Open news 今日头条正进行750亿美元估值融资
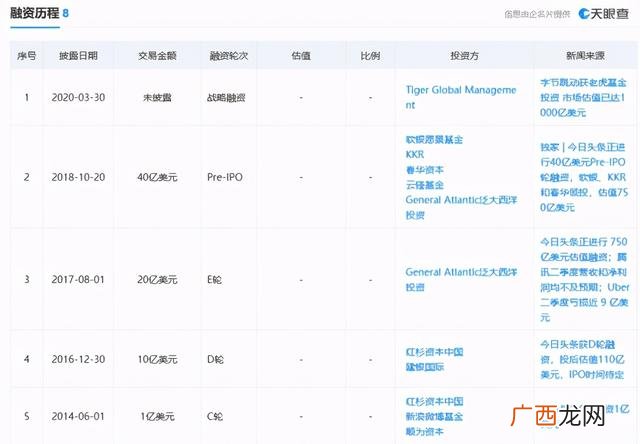640x444 pixels. (584, 280)
